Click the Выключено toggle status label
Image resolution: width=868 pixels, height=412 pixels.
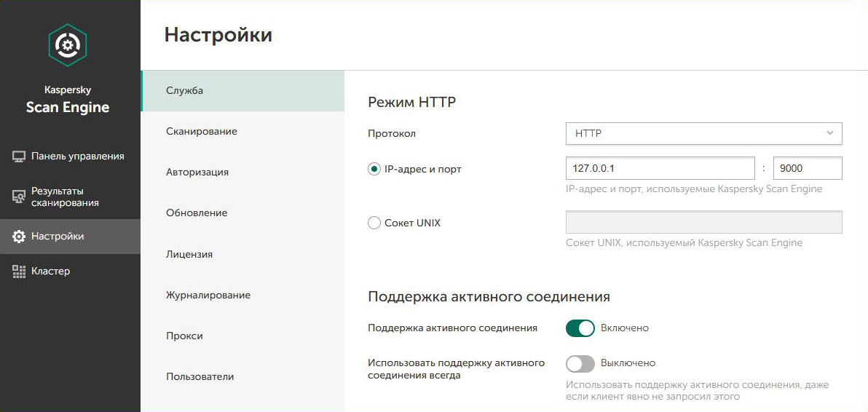(628, 363)
